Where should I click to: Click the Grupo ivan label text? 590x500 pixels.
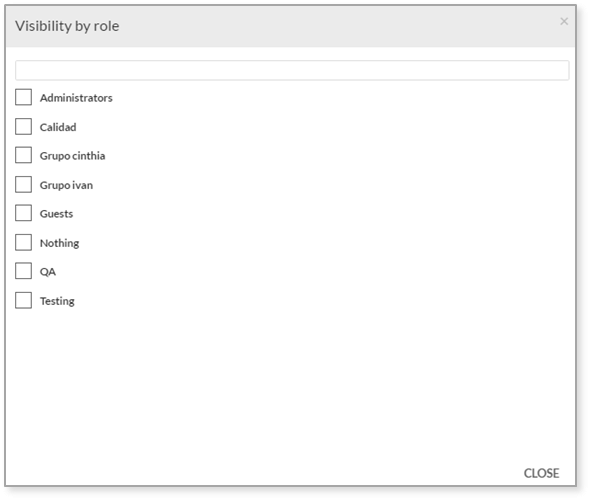[x=66, y=185]
